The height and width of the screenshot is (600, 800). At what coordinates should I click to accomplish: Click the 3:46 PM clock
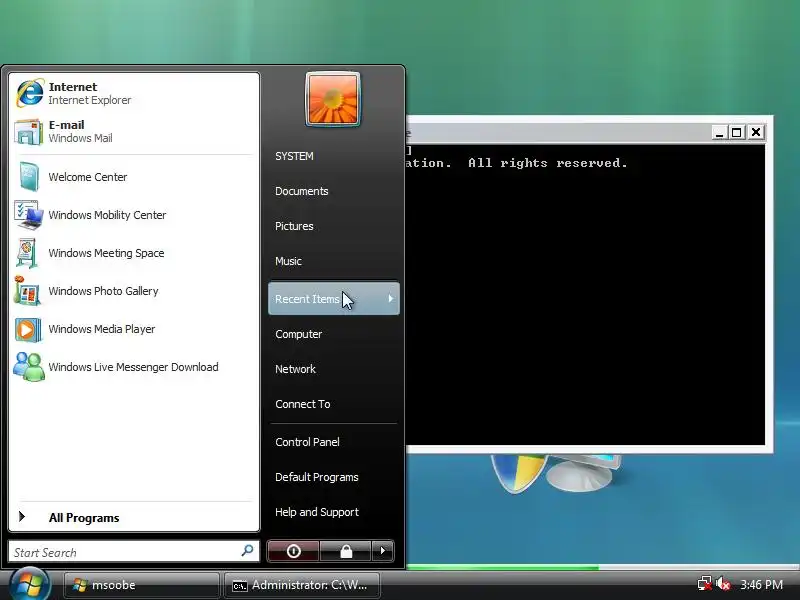pyautogui.click(x=761, y=584)
